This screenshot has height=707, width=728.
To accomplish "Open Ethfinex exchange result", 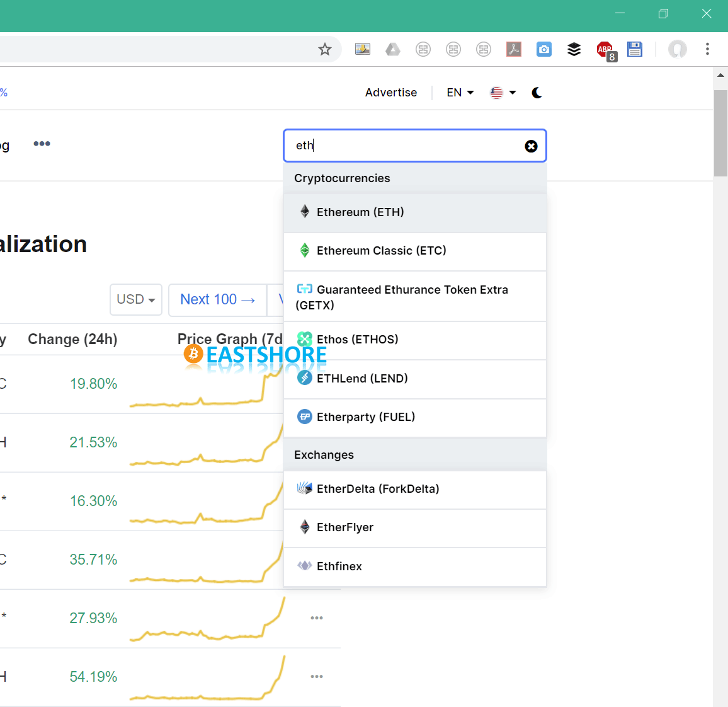I will tap(414, 566).
